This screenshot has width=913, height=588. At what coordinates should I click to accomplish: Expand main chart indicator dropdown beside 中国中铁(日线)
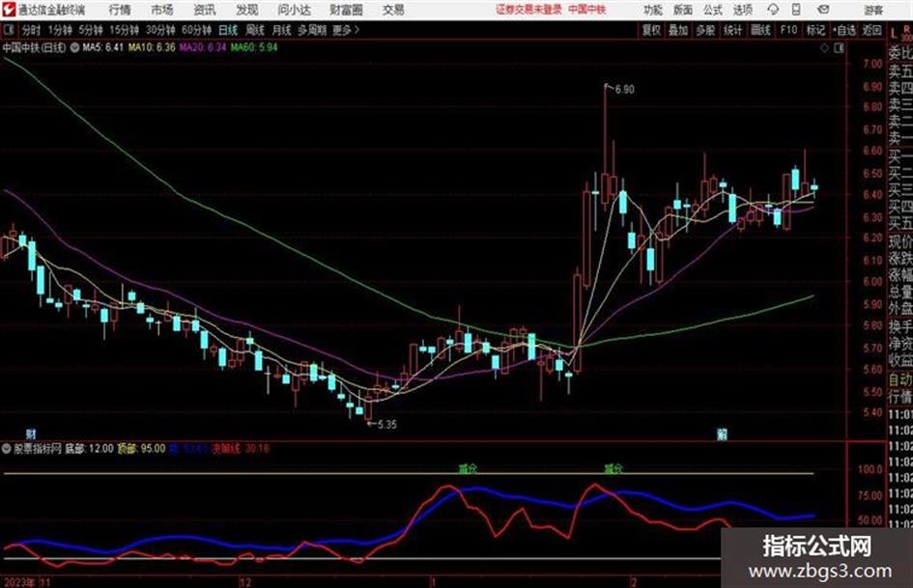click(74, 47)
